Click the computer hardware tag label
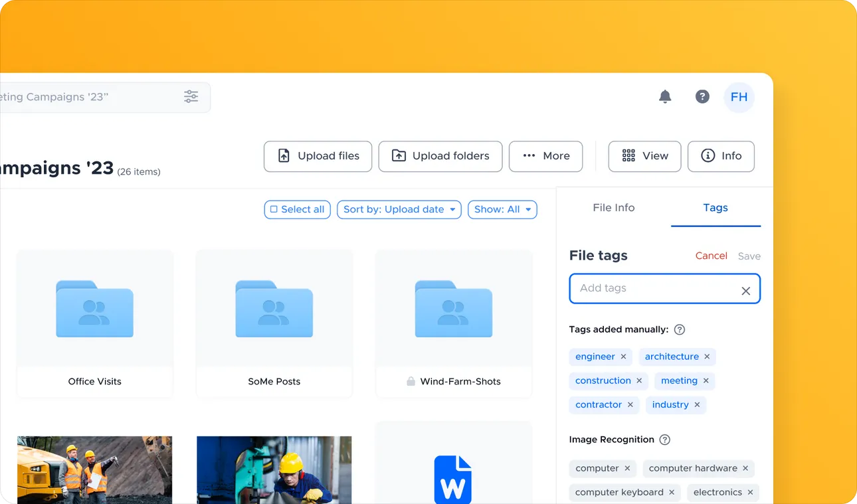857x504 pixels. click(693, 468)
